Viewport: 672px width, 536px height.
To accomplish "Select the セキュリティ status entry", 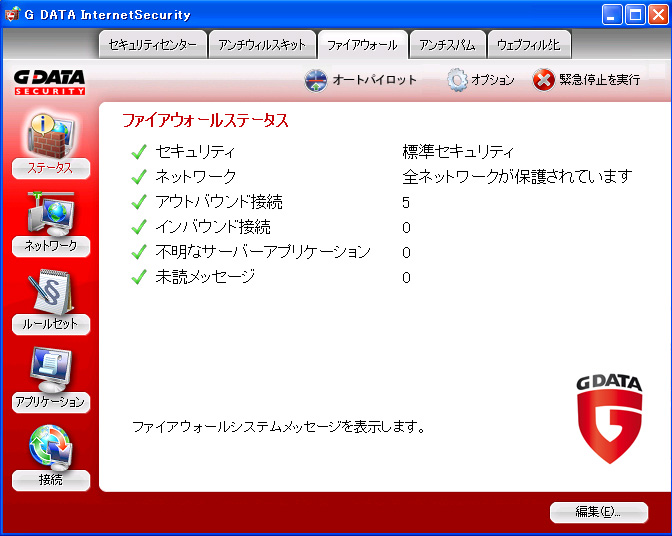I will point(195,152).
